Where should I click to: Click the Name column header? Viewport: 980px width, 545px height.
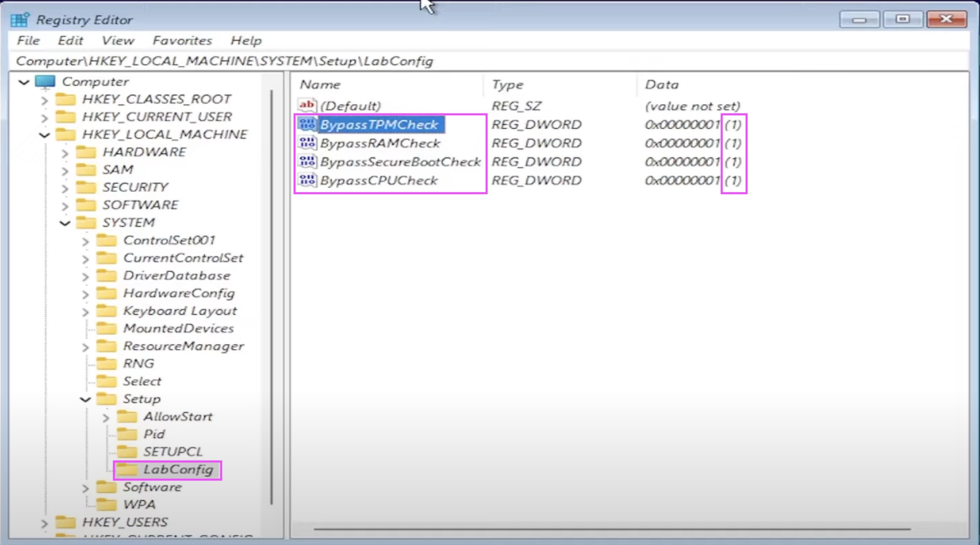[x=319, y=84]
